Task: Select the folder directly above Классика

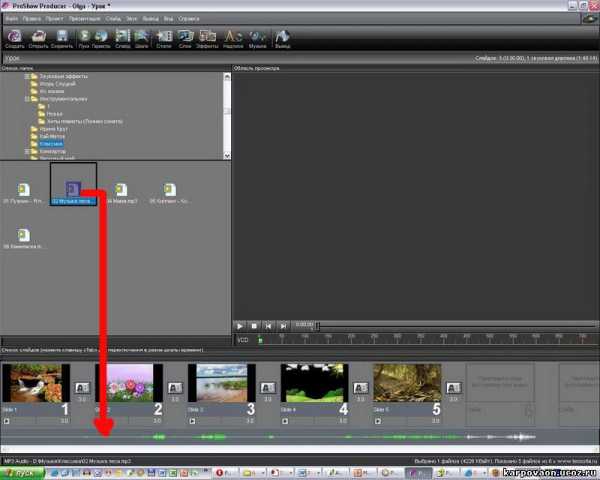Action: (52, 136)
